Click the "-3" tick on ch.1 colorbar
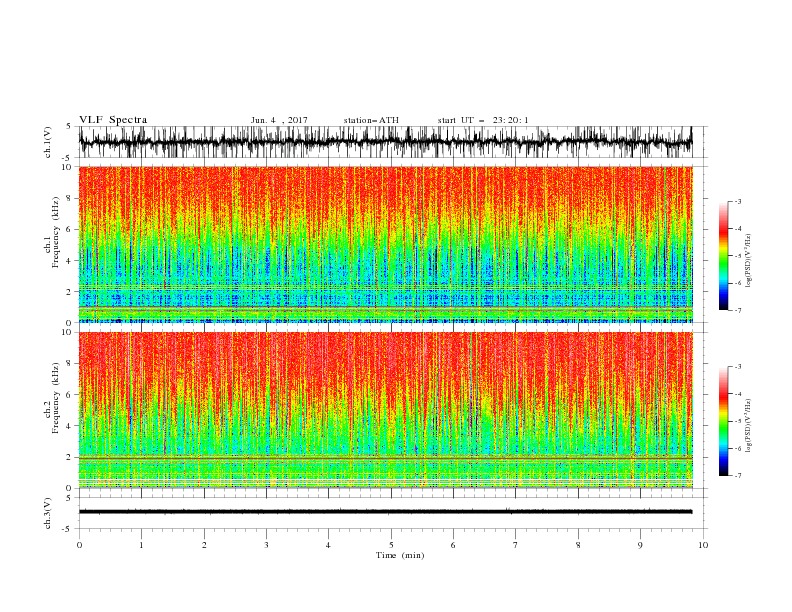This screenshot has height=612, width=792. coord(737,201)
